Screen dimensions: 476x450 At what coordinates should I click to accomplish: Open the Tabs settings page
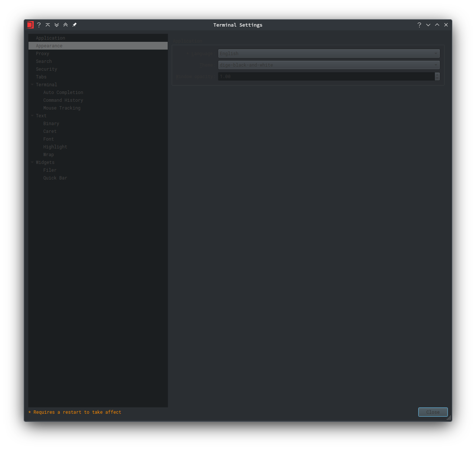[x=41, y=77]
